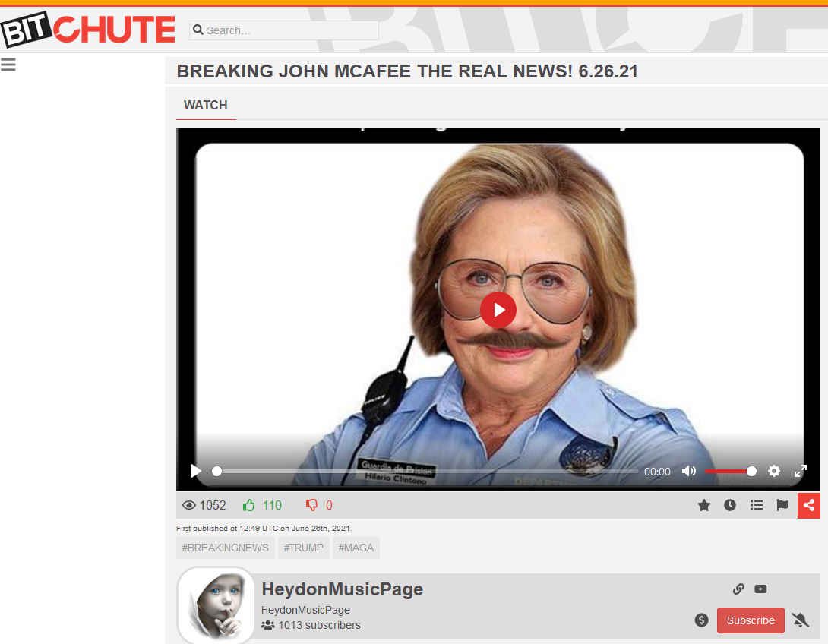Click the small play button in control bar
Screen dimensions: 828x644
click(x=195, y=471)
